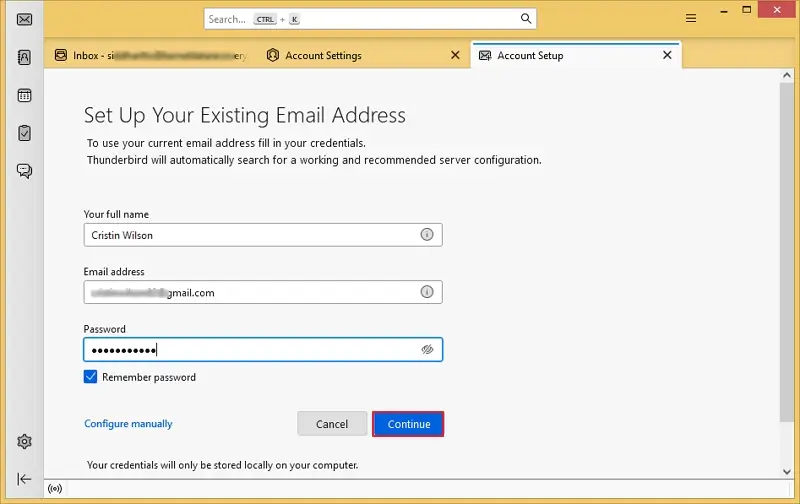
Task: Click the search magnifier icon
Action: pyautogui.click(x=526, y=19)
